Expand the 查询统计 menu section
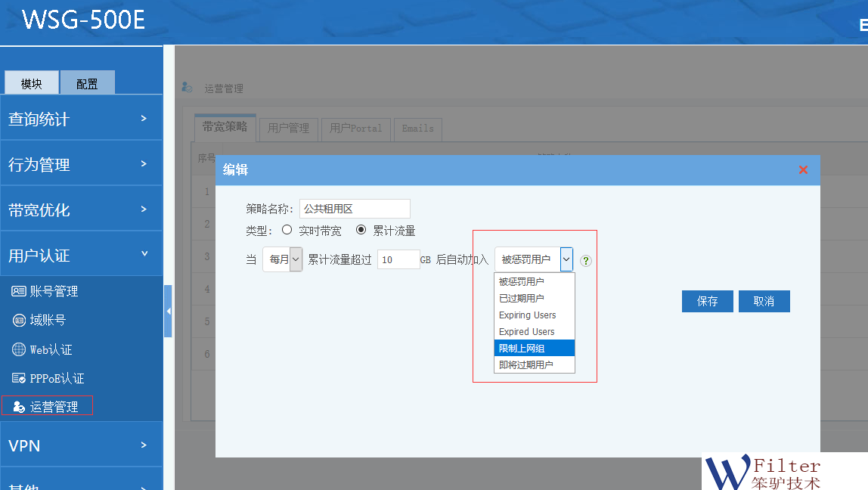 coord(81,119)
